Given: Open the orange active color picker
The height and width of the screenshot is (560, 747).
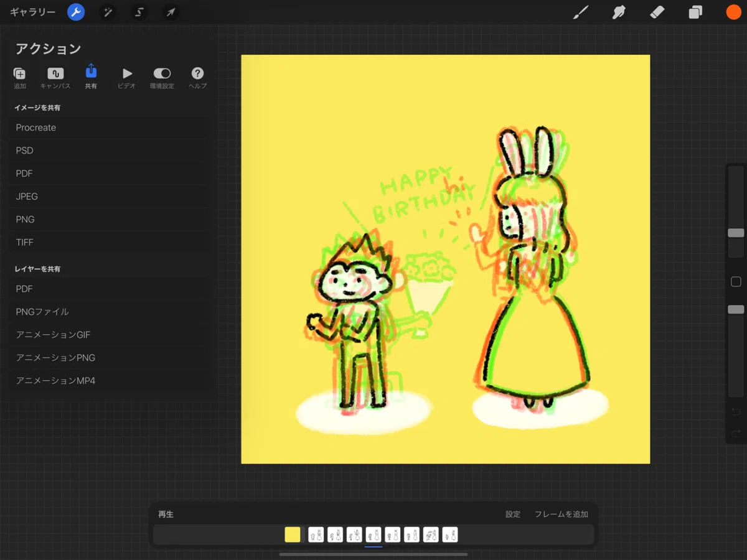Looking at the screenshot, I should 733,12.
